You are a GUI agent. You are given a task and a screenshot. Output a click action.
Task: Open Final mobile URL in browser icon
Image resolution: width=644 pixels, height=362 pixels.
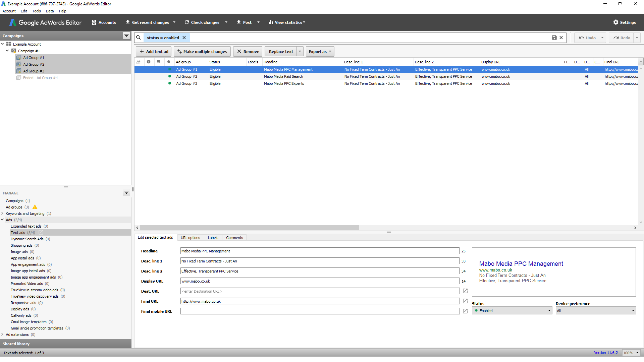pos(465,311)
